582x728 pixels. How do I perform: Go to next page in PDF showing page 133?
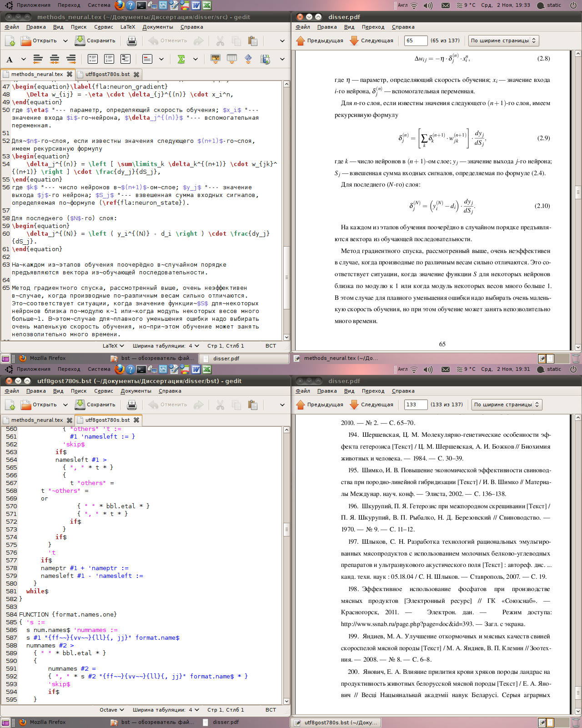(371, 404)
